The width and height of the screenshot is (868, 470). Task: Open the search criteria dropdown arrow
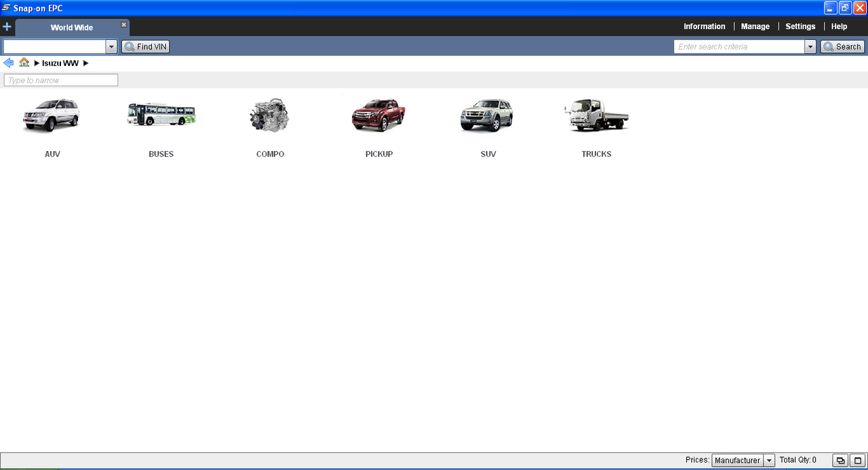point(810,47)
